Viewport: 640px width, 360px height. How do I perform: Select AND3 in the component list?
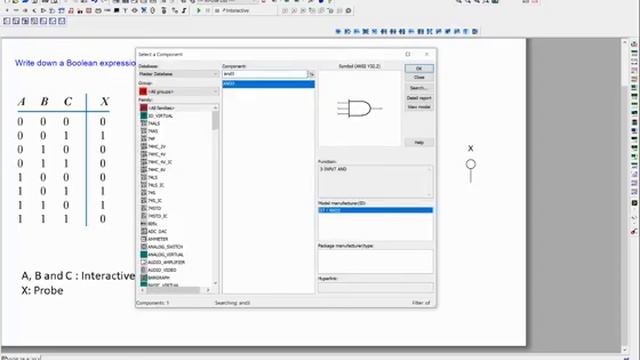[268, 84]
